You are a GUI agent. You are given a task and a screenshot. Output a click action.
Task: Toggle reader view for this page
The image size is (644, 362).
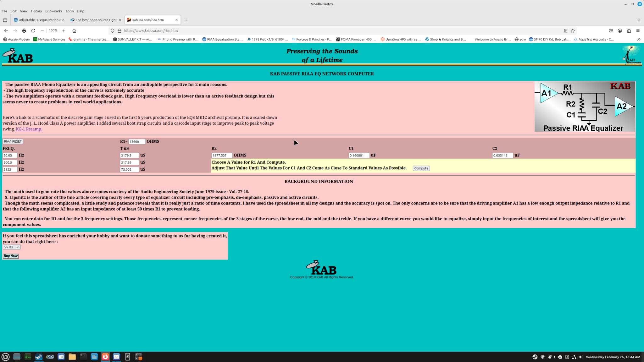[565, 30]
